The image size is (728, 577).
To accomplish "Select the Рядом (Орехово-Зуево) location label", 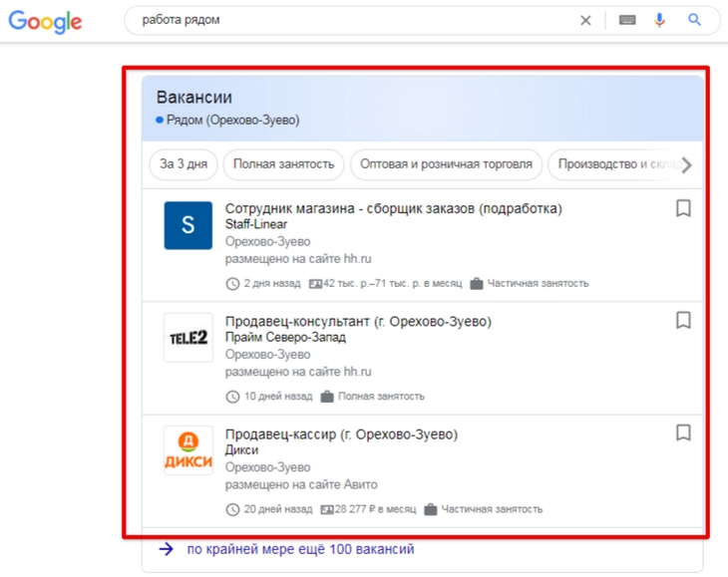I will point(232,121).
